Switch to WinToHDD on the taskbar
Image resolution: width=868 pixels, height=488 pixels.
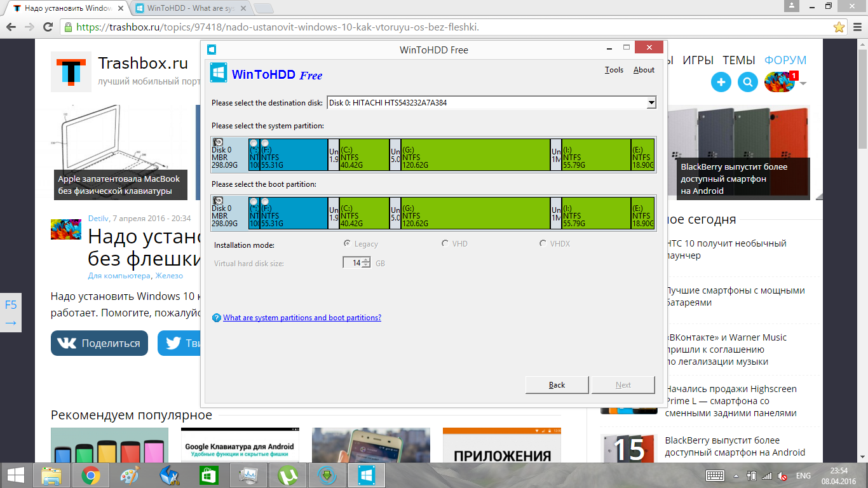click(367, 475)
